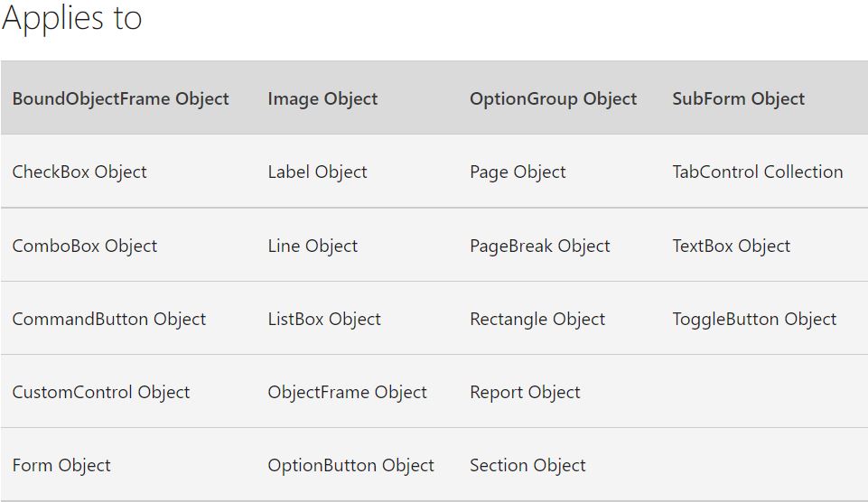868x502 pixels.
Task: Select the ObjectFrame Object entry
Action: 347,392
